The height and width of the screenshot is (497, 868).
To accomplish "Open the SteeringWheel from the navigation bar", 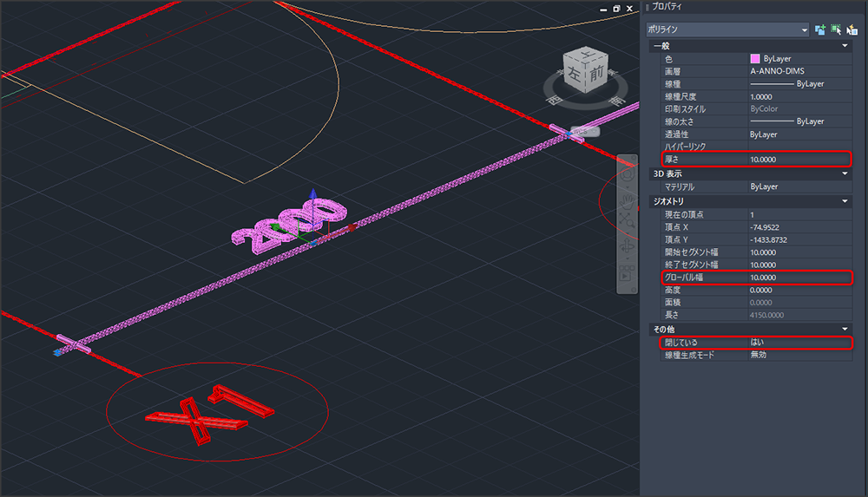I will [x=628, y=175].
